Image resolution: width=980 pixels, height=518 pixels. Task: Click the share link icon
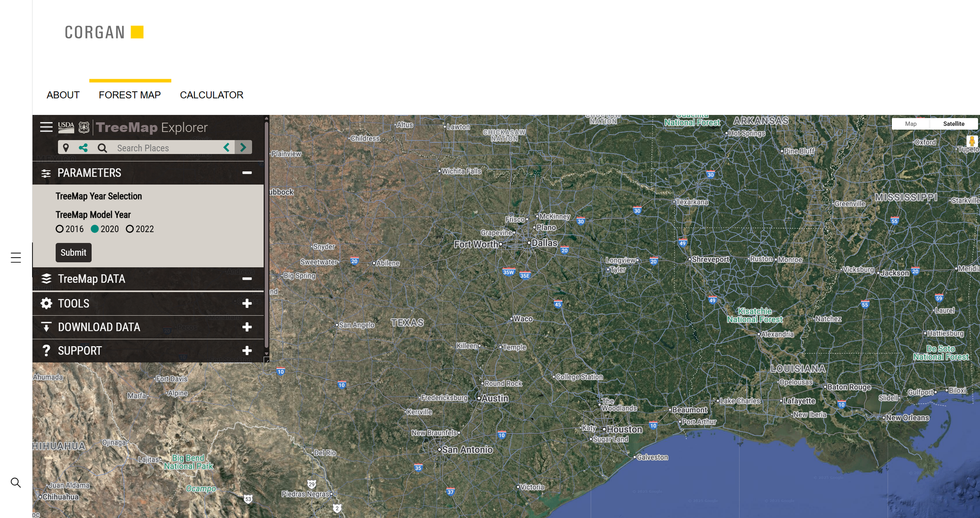click(x=83, y=148)
